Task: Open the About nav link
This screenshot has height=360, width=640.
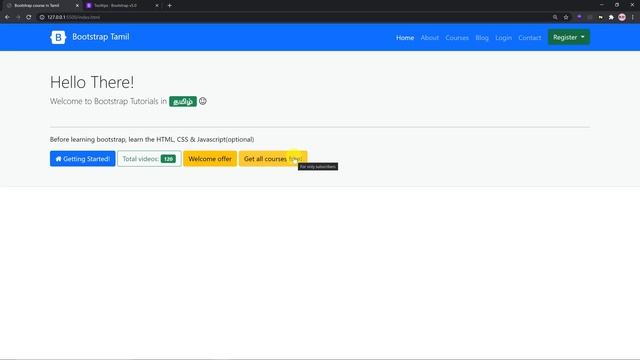Action: tap(430, 38)
